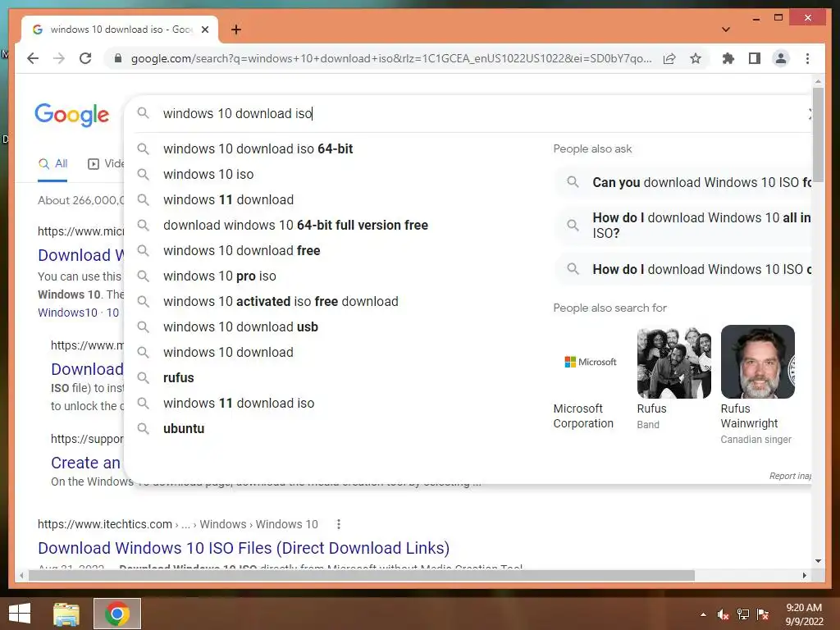Click the search box magnifier icon
840x630 pixels.
(x=143, y=113)
